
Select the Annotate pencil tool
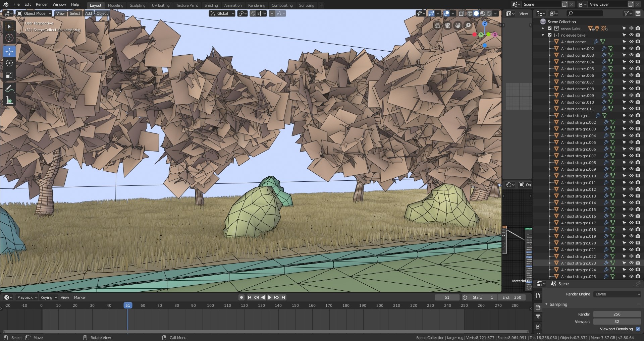click(9, 89)
